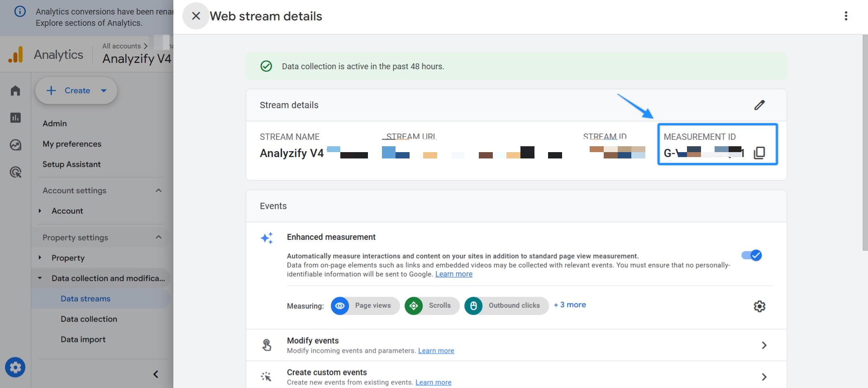Close the Web stream details panel

[x=196, y=16]
